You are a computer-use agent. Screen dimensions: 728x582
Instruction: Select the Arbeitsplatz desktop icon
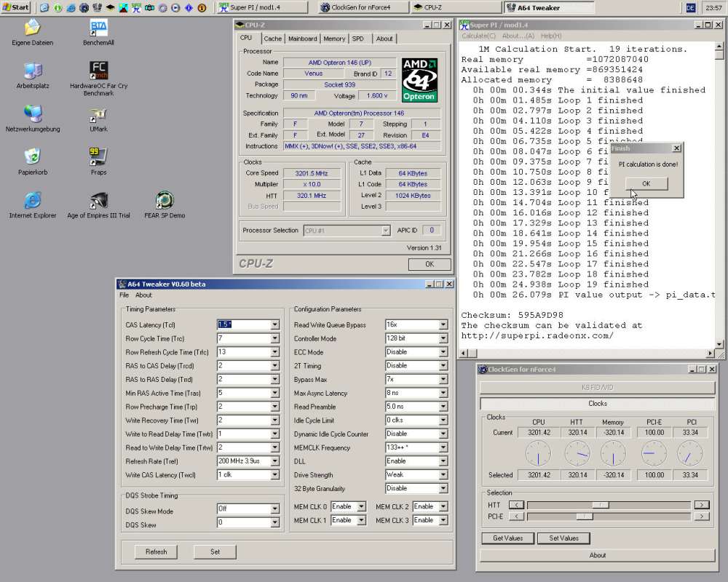33,71
